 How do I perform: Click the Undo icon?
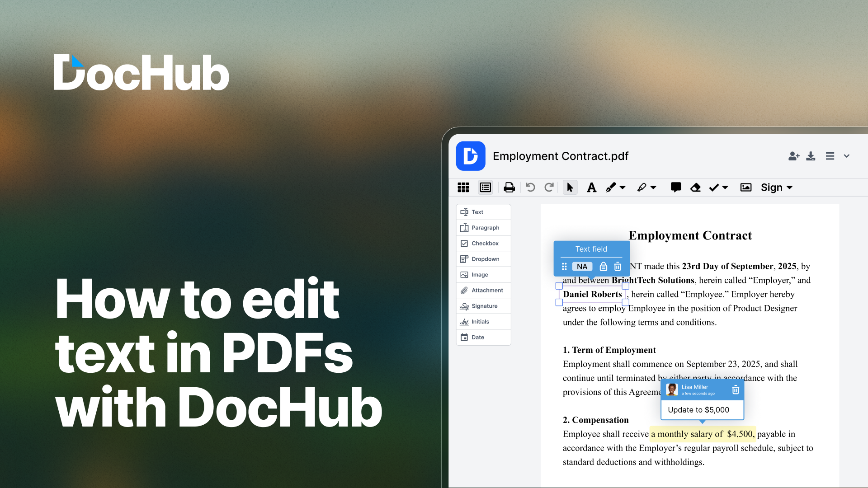tap(530, 187)
